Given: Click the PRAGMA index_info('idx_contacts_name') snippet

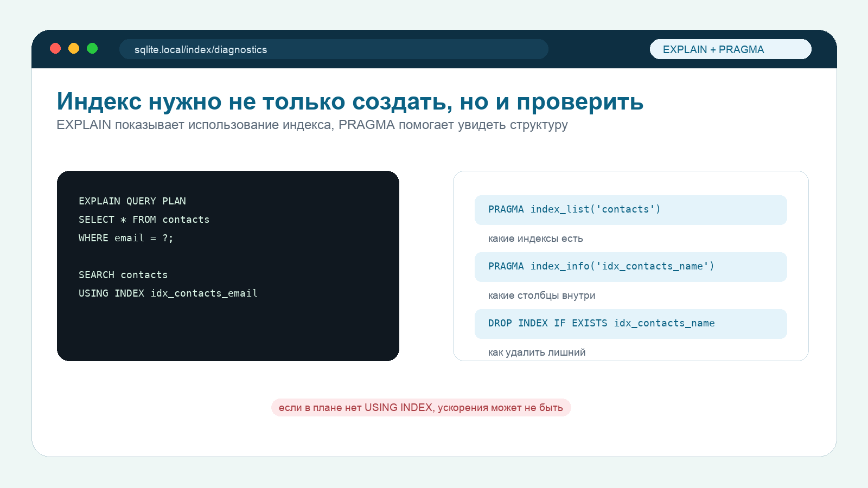Looking at the screenshot, I should (631, 267).
